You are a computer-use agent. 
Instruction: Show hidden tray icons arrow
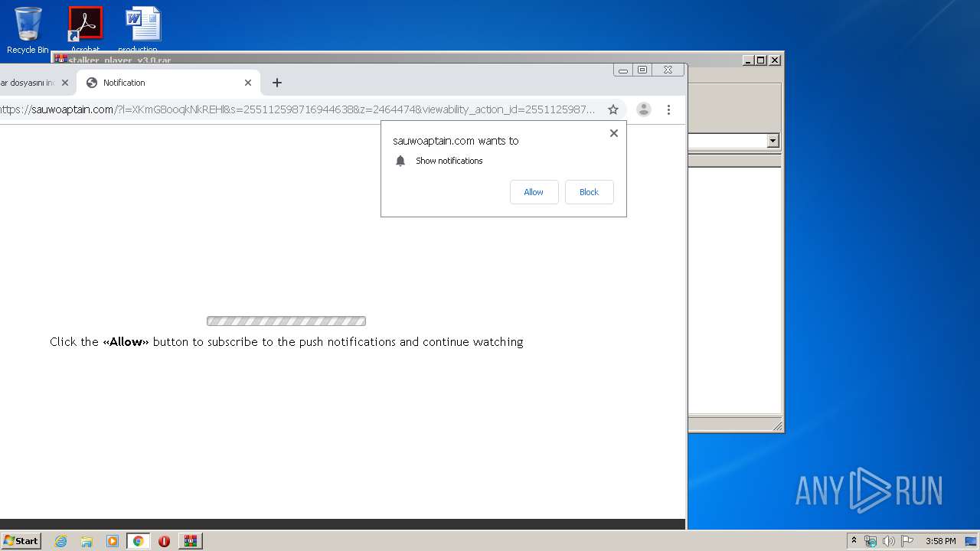click(854, 541)
